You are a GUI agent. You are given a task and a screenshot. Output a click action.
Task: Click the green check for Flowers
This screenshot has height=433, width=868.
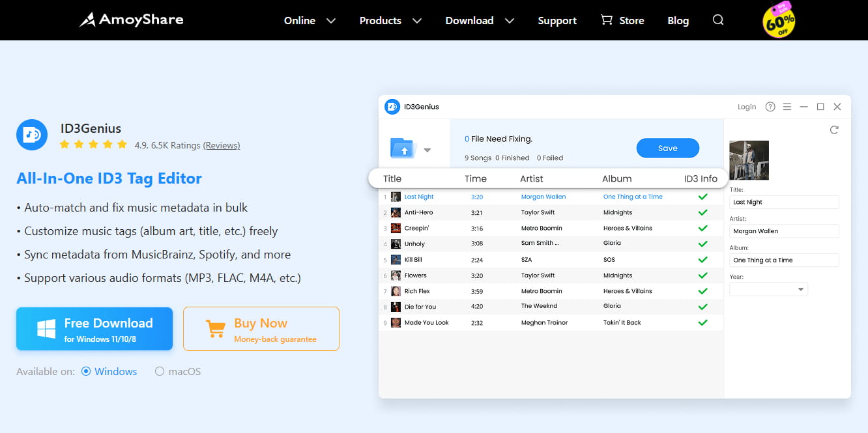click(x=702, y=275)
